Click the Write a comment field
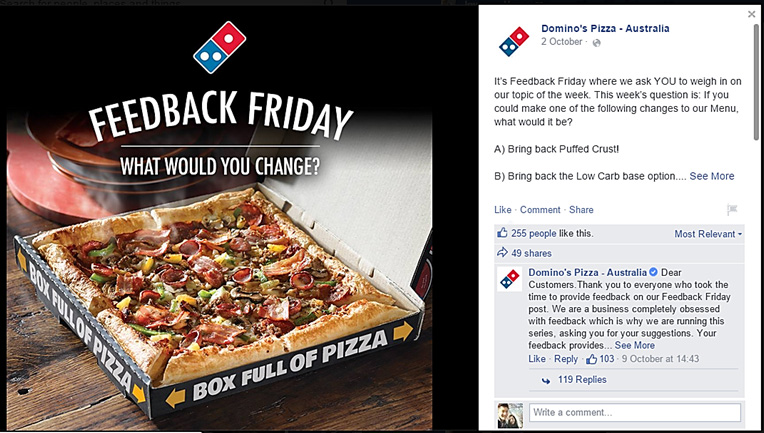 635,413
